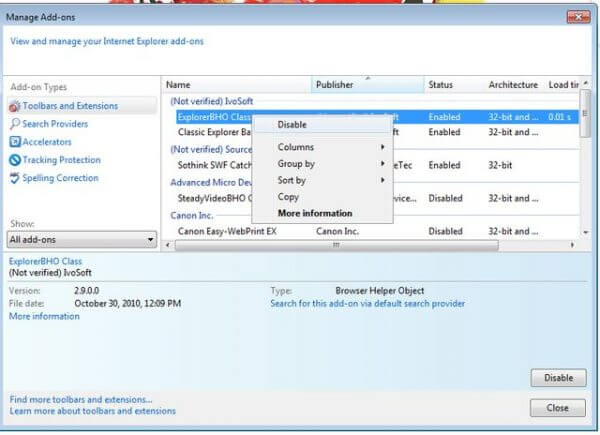Screen dimensions: 600x435
Task: Click the Search Providers magnifier icon
Action: [x=15, y=124]
